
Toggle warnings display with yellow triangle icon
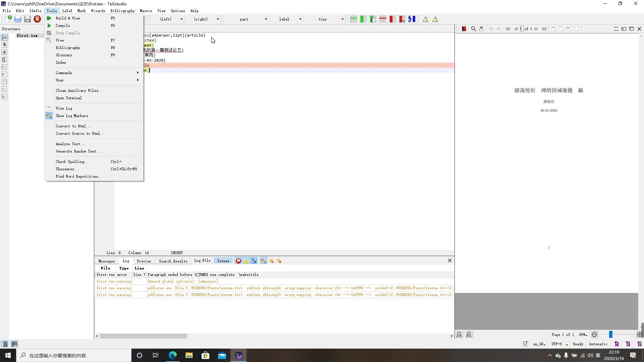click(x=246, y=261)
